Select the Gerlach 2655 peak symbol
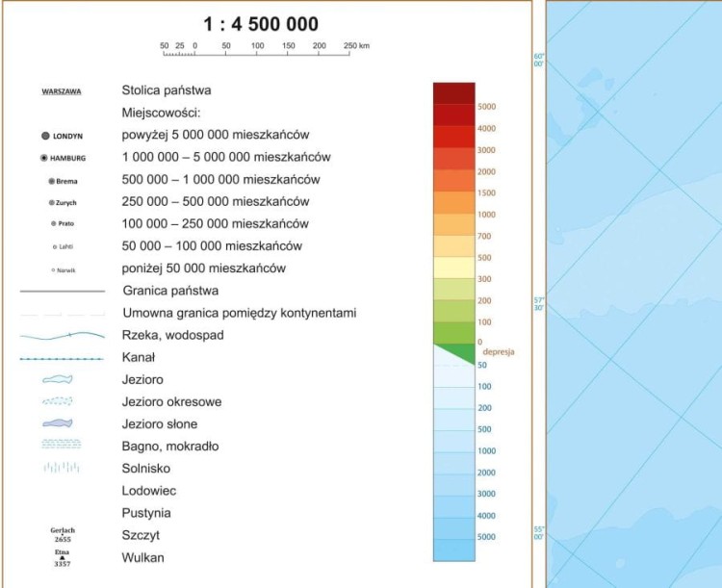This screenshot has height=588, width=722. tap(63, 534)
